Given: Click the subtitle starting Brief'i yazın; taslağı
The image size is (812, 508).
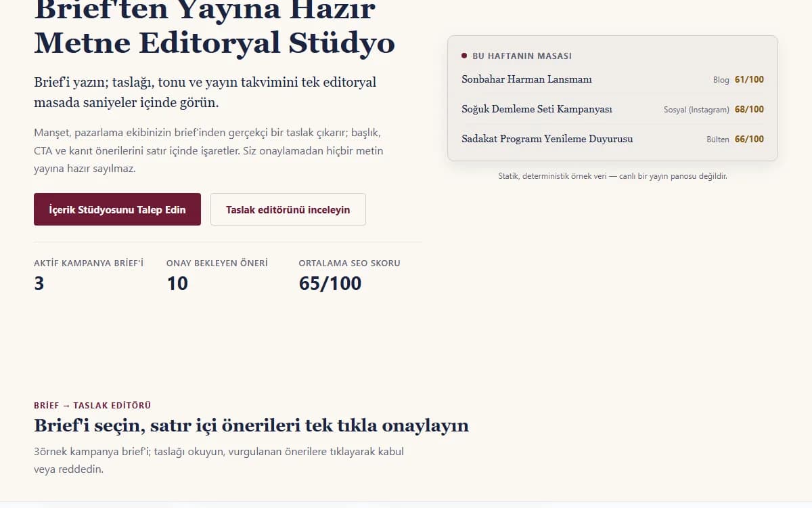Looking at the screenshot, I should pos(205,93).
